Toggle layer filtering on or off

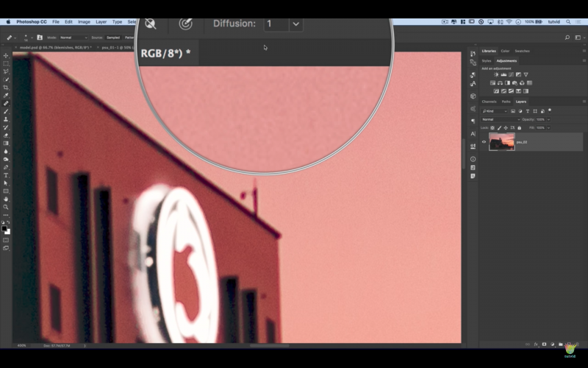[550, 110]
